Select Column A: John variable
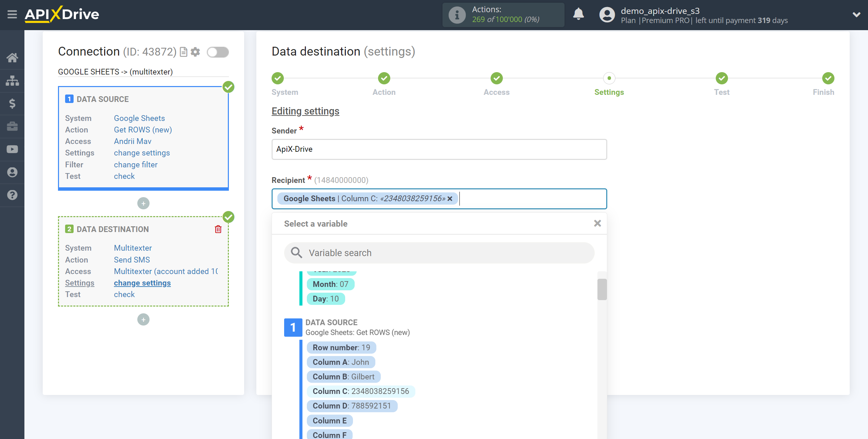Screen dimensions: 868x439 [x=341, y=362]
